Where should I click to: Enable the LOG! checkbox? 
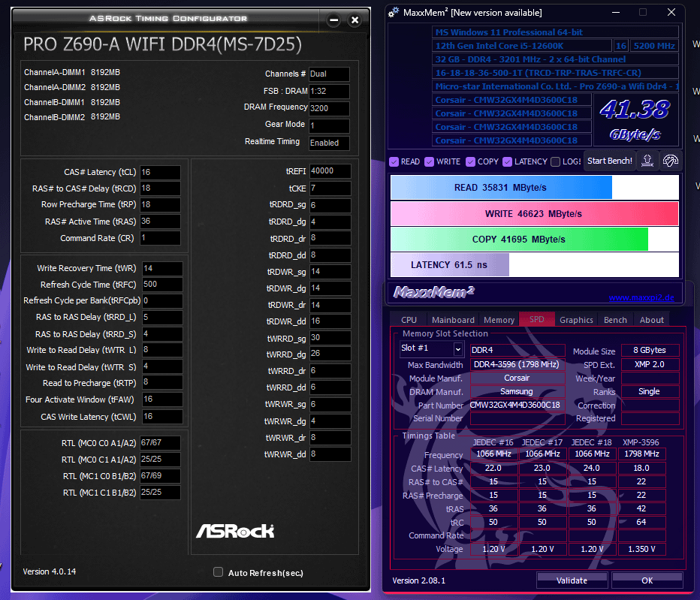click(x=555, y=161)
